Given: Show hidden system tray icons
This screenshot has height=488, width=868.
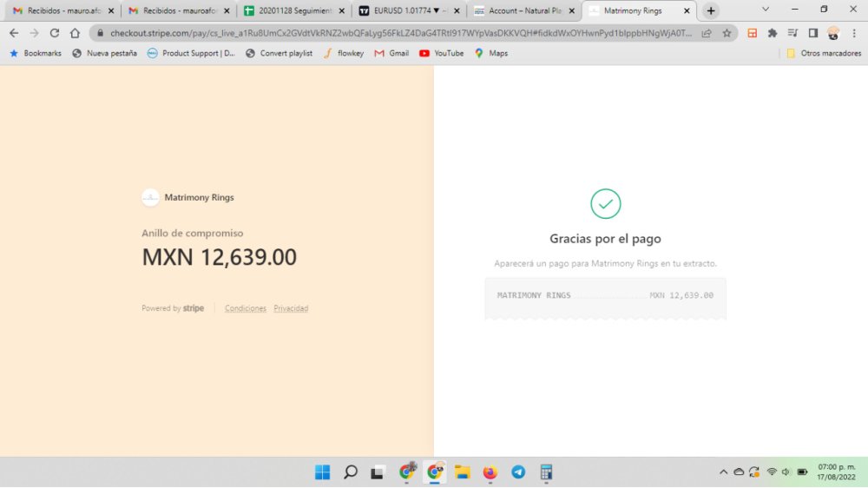Looking at the screenshot, I should [x=723, y=472].
